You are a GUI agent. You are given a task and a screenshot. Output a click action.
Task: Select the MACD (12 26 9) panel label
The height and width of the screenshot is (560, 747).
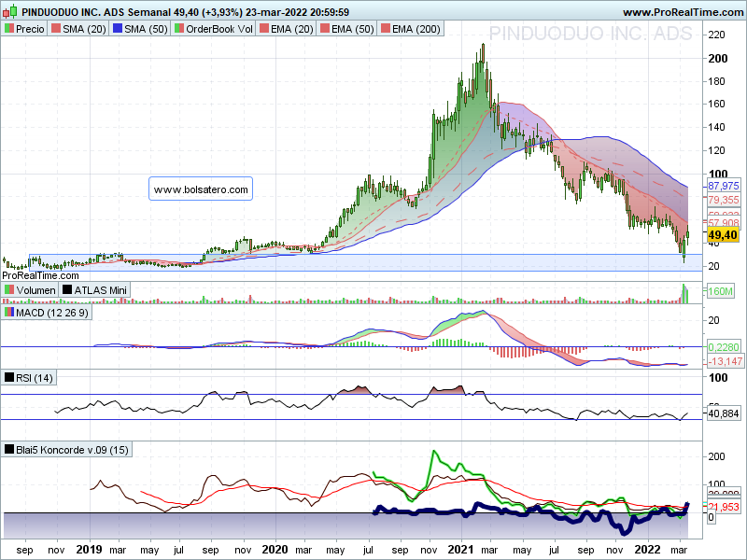[x=52, y=313]
